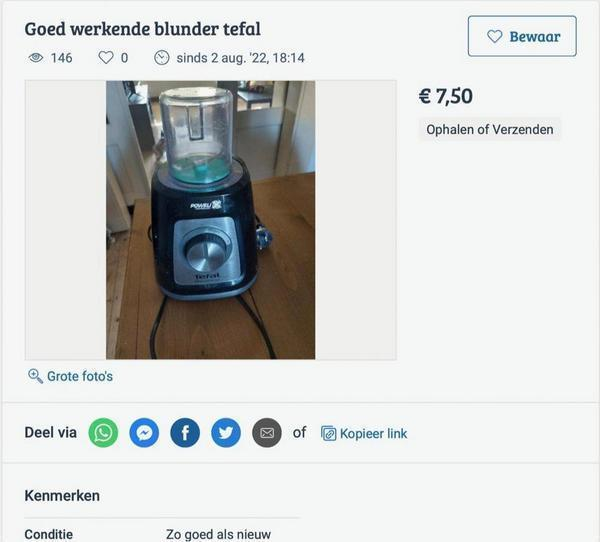Open the Grote foto's link

(x=80, y=376)
